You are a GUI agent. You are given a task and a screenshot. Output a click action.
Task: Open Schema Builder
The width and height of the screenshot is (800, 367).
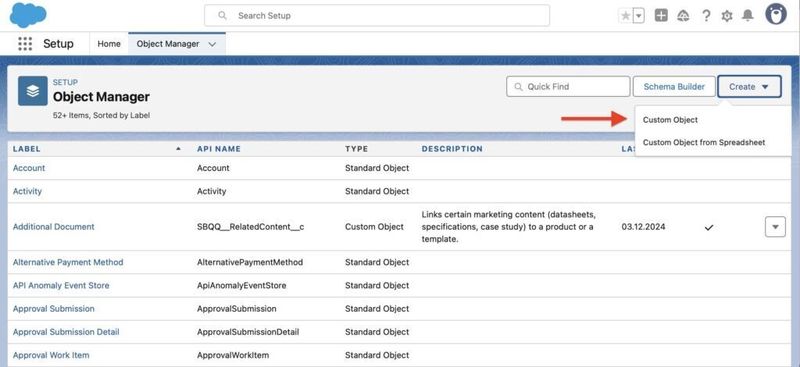point(674,87)
